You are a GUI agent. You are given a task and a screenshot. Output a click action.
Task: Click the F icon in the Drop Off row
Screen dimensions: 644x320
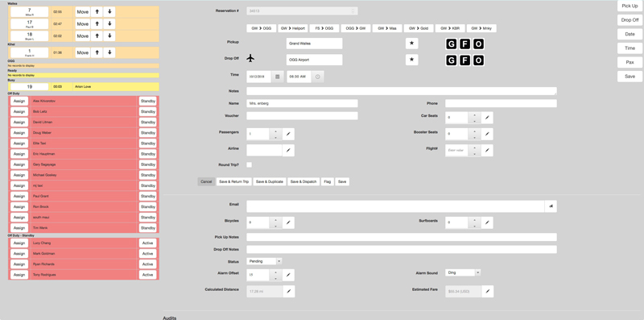click(464, 61)
